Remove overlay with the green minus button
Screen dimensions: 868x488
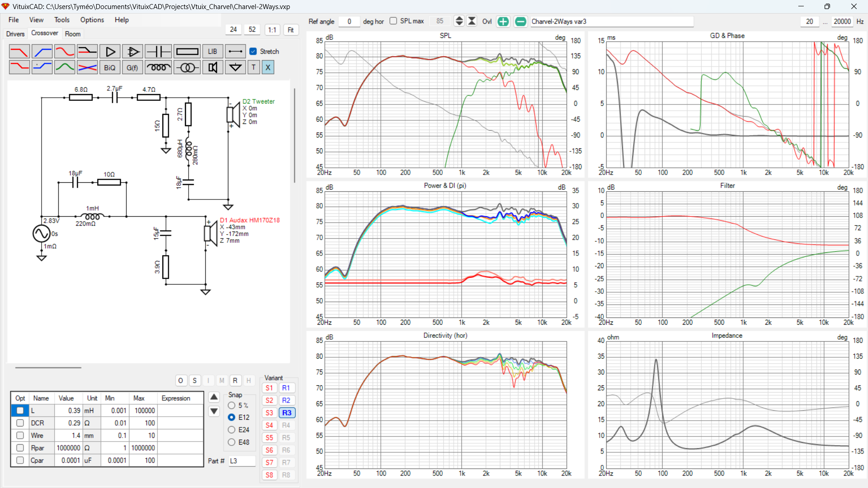point(521,21)
